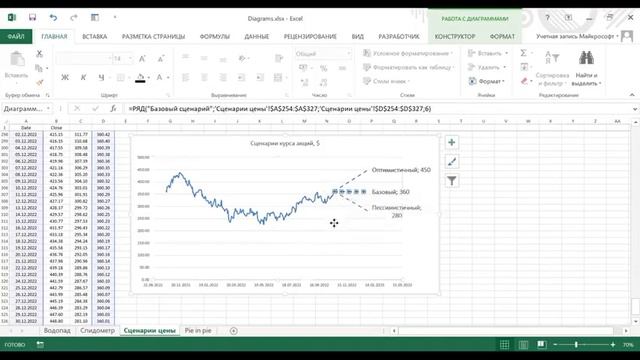Open Chart Styles brush button

coord(451,162)
